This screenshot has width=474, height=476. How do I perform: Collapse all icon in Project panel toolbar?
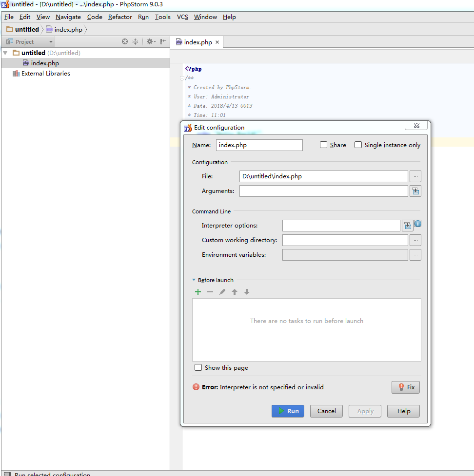tap(135, 41)
